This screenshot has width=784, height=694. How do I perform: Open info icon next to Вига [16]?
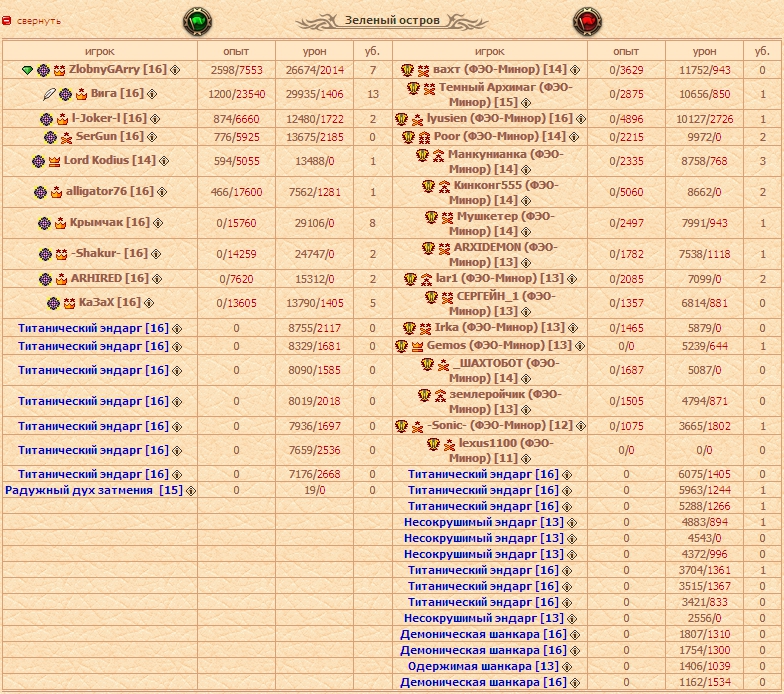coord(152,94)
